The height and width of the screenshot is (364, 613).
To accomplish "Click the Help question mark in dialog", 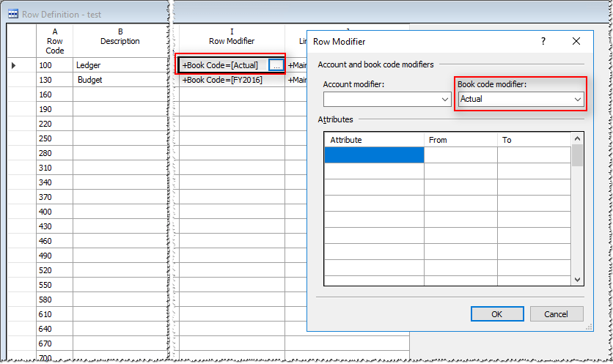I will [543, 42].
